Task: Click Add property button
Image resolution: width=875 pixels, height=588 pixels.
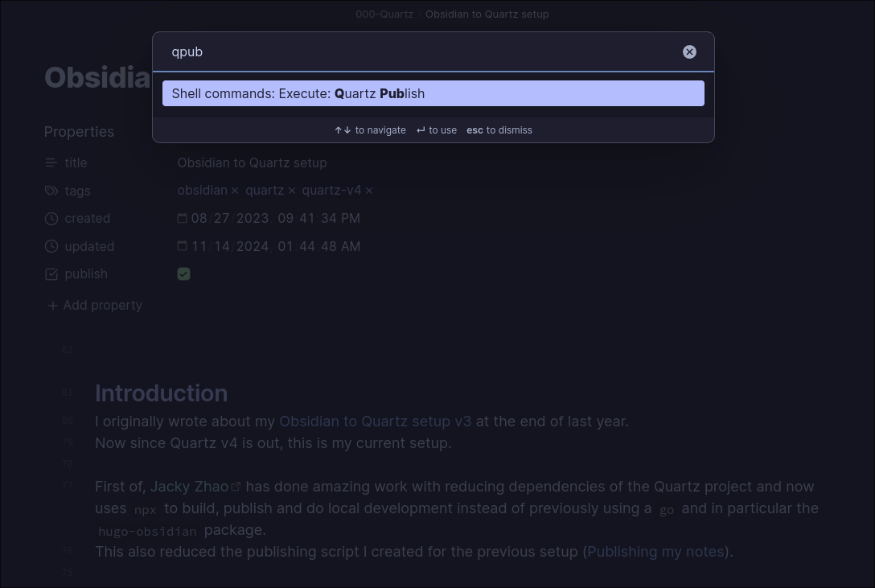Action: click(95, 306)
